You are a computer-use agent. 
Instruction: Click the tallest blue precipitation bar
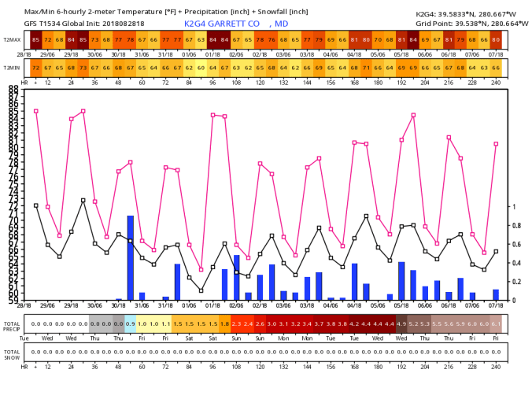click(130, 257)
